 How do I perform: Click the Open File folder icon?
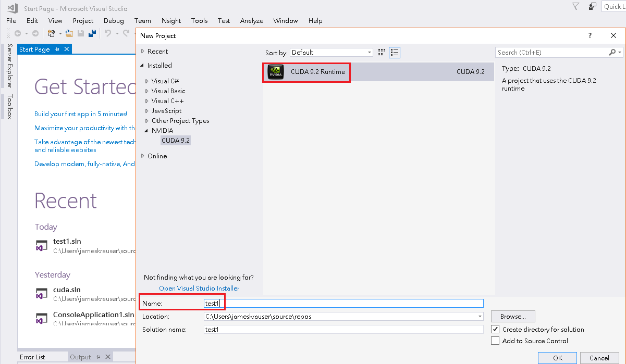[69, 33]
